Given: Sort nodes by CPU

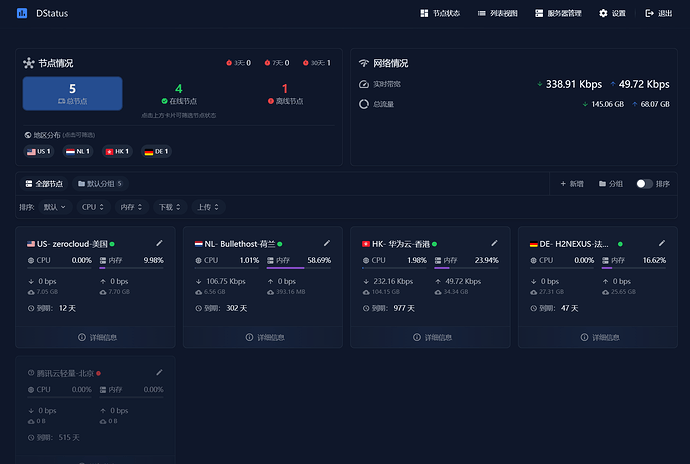Looking at the screenshot, I should tap(93, 207).
